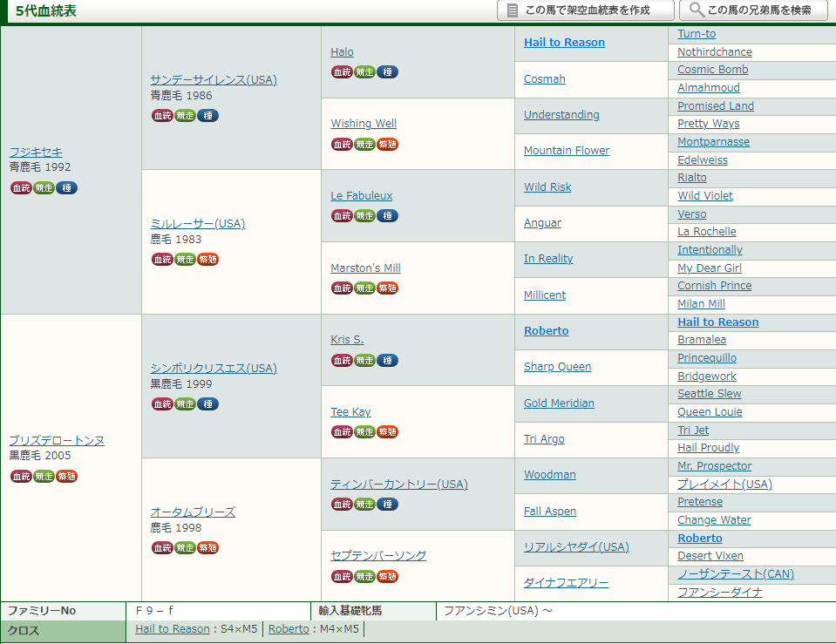
Task: Open the Sharp Queen link
Action: click(x=558, y=367)
